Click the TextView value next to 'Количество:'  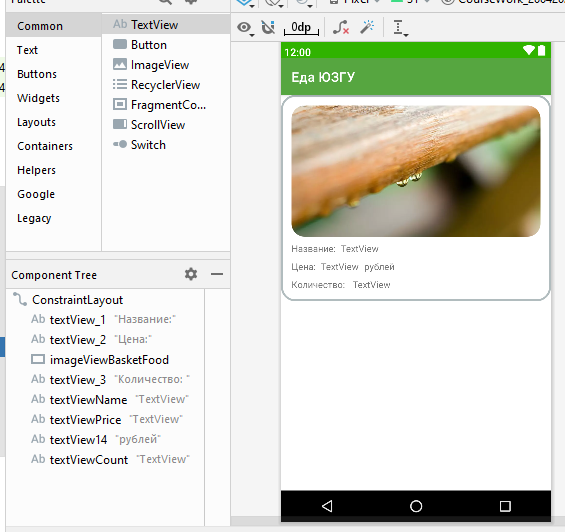pos(372,285)
